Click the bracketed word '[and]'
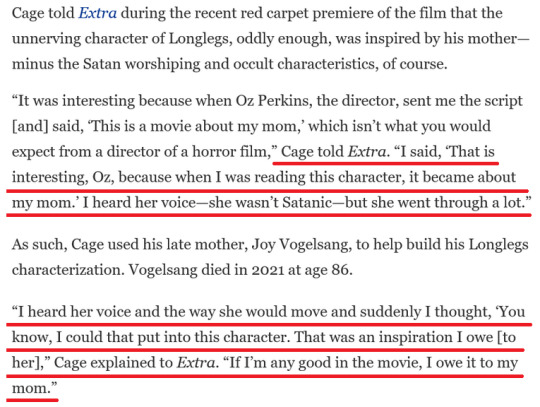 (x=30, y=126)
